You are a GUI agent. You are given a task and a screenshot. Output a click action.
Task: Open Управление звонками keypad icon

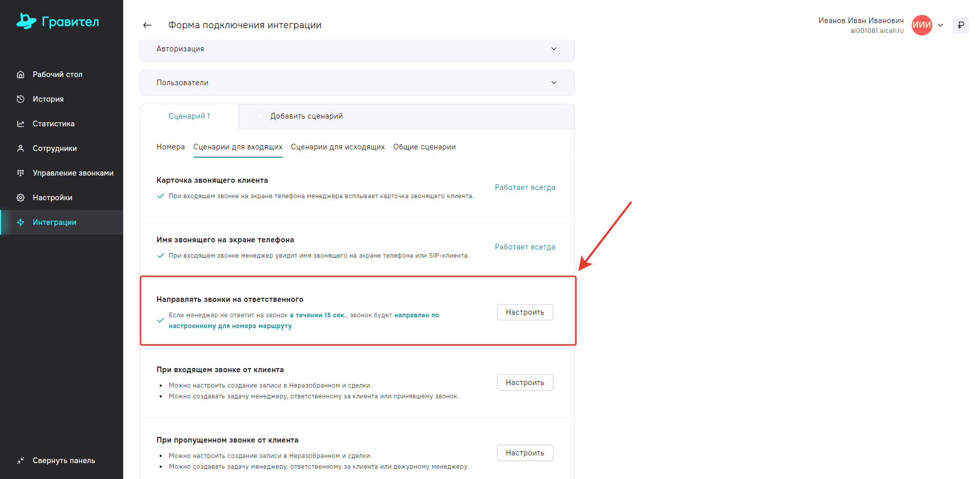[21, 173]
